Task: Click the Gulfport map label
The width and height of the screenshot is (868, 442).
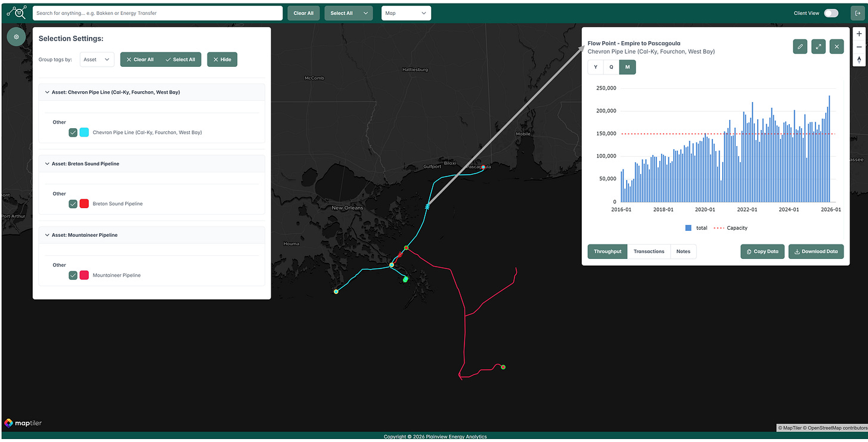Action: 432,166
